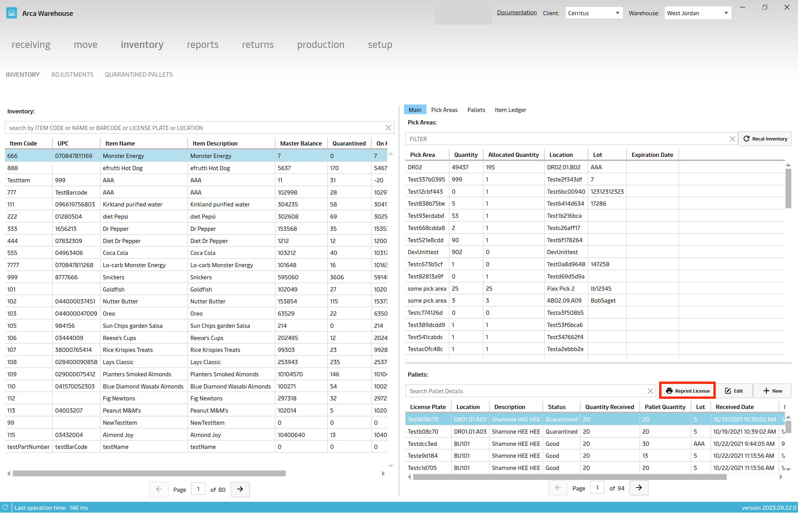Screen dimensions: 798x532
Task: Go to previous pallets page arrow
Action: [x=558, y=488]
